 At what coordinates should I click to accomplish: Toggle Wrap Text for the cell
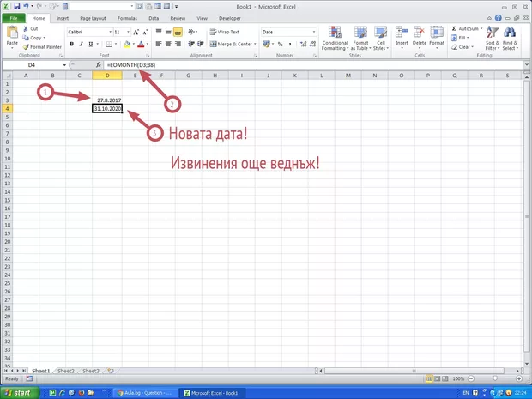click(x=223, y=31)
